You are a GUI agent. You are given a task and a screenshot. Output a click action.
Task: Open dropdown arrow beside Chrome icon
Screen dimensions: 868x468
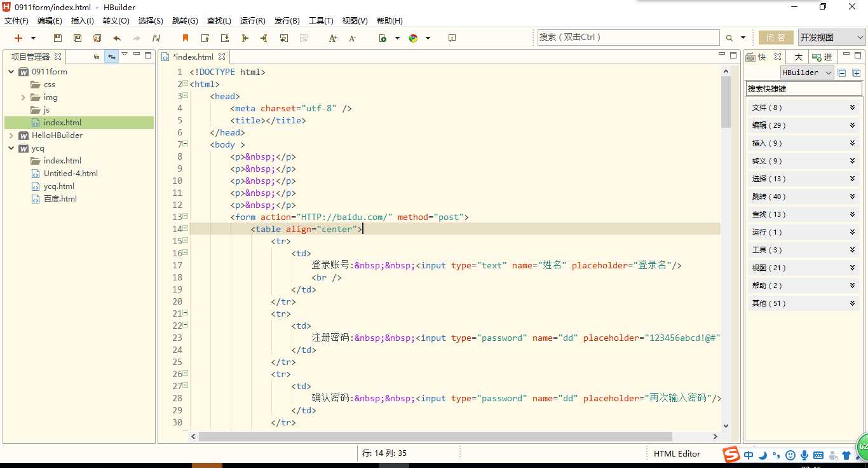428,38
